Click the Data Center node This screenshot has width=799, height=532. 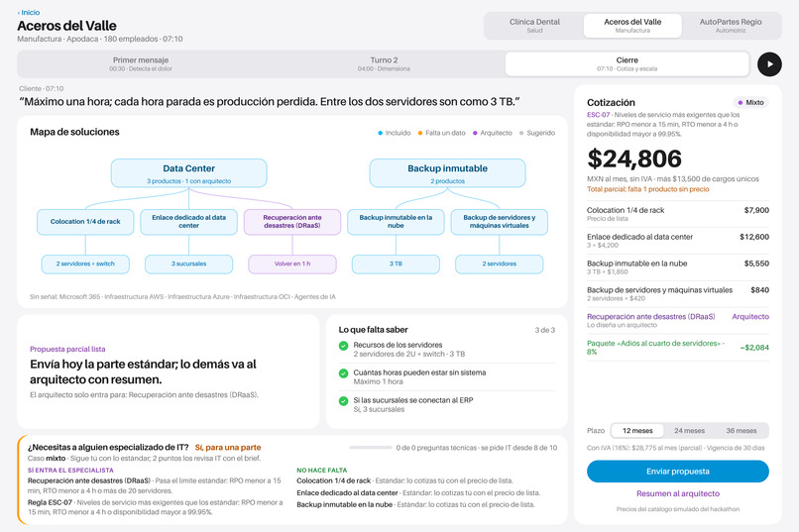[x=189, y=173]
